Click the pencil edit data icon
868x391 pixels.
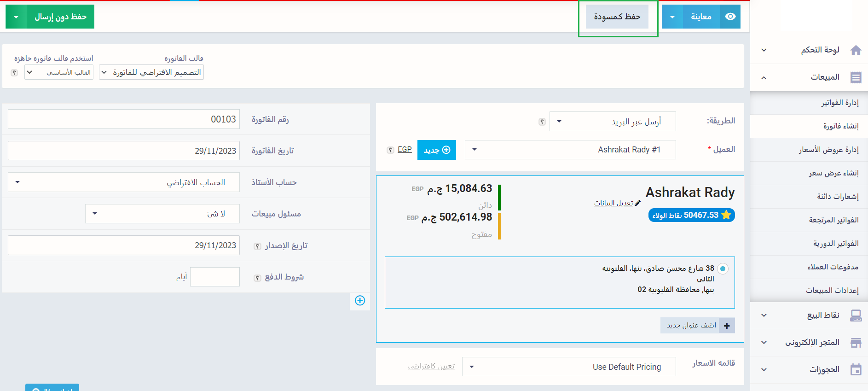(x=637, y=203)
